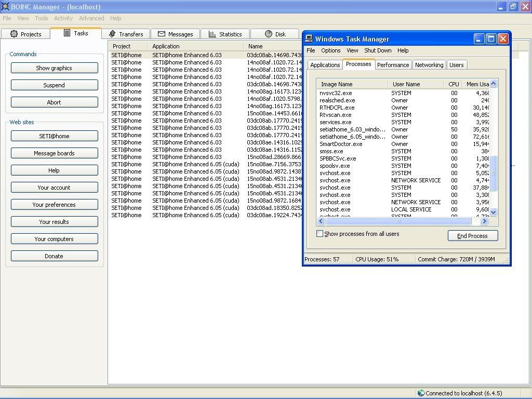Click Show graphics button
532x399 pixels.
click(54, 68)
